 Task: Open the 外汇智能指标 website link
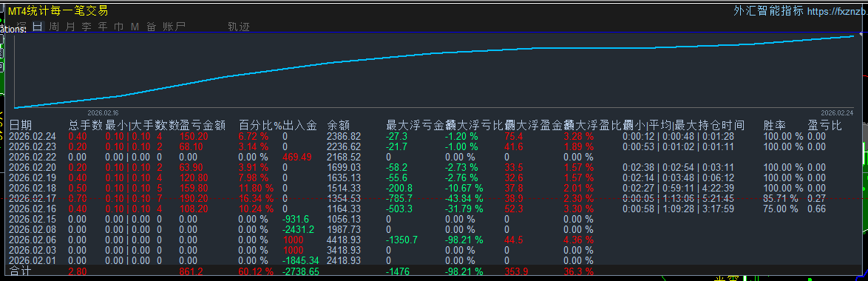point(768,10)
